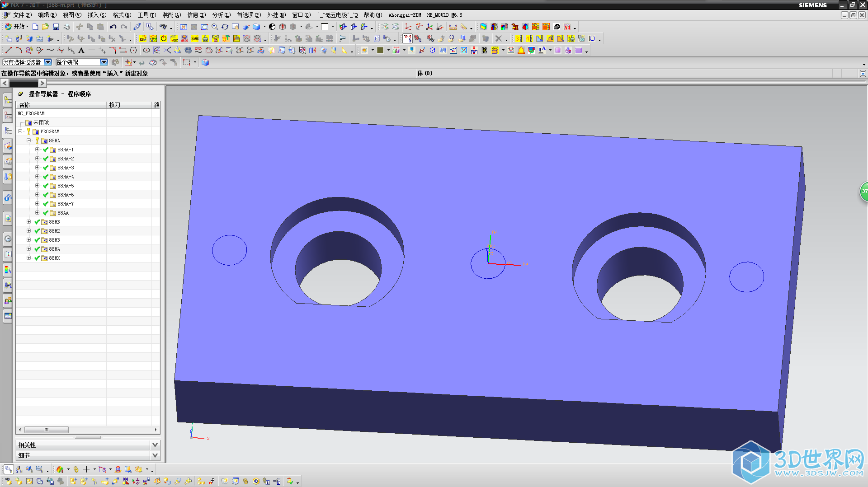The width and height of the screenshot is (868, 487).
Task: Expand the 88HX program group
Action: pos(28,258)
